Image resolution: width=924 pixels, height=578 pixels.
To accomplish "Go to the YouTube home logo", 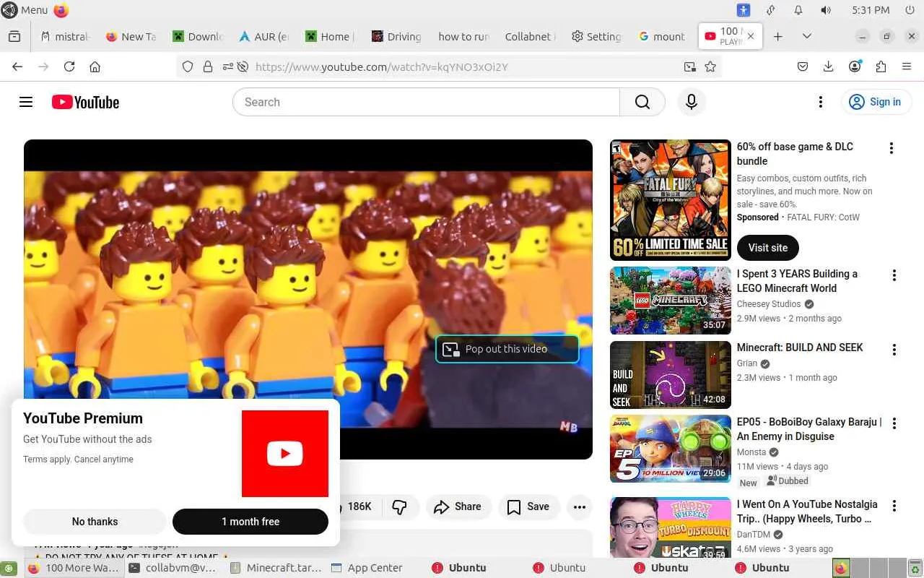I will 85,102.
